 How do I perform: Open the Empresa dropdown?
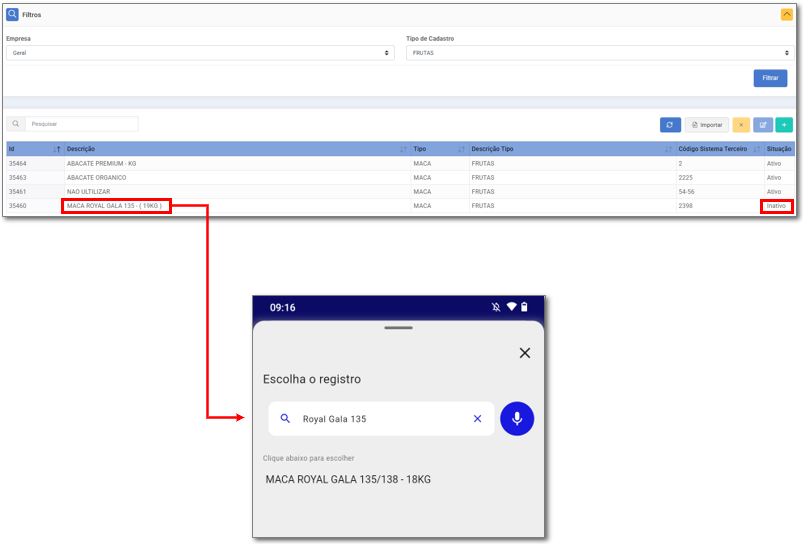click(x=200, y=53)
